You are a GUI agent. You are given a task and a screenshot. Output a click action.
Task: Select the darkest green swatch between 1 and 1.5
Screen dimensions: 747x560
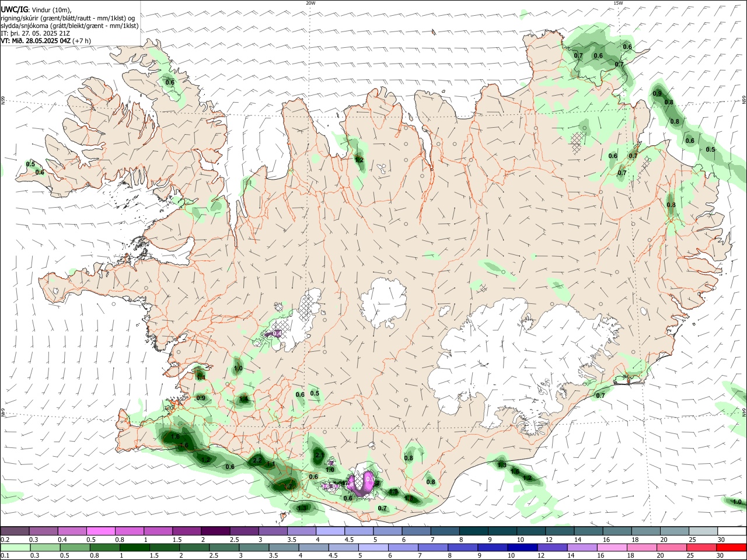[x=134, y=547]
